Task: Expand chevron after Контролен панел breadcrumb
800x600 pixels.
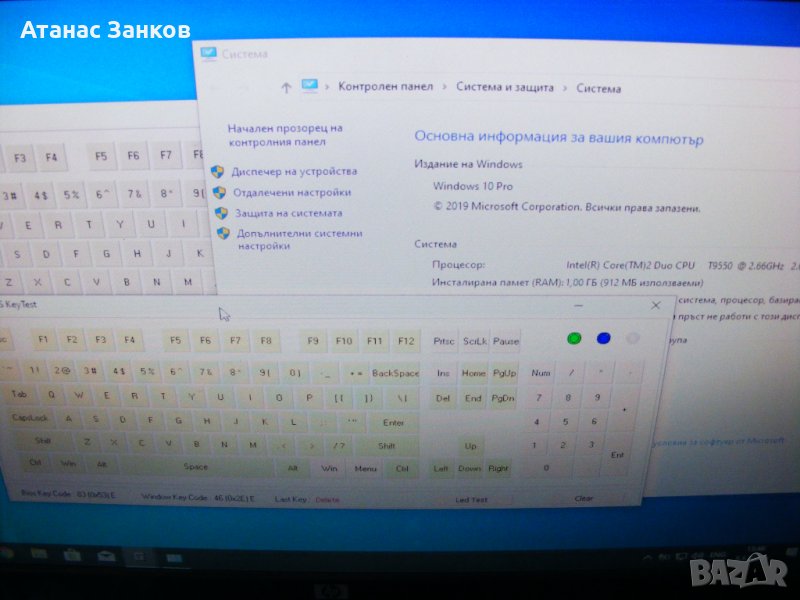Action: pyautogui.click(x=445, y=88)
